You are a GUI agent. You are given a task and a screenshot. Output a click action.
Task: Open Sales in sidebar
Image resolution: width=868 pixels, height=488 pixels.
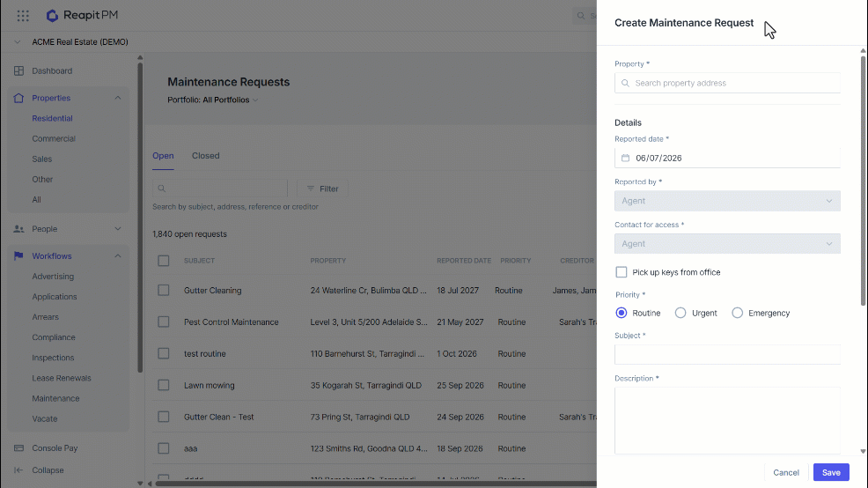tap(42, 159)
